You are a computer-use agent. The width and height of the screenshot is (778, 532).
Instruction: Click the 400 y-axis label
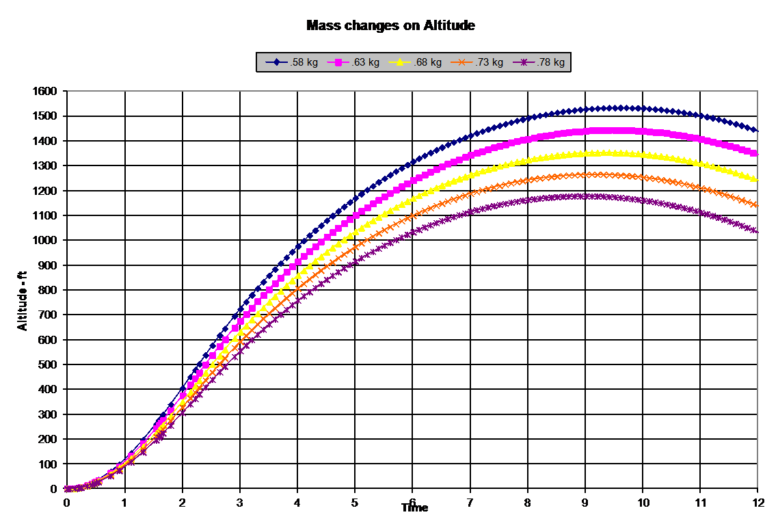click(x=48, y=390)
